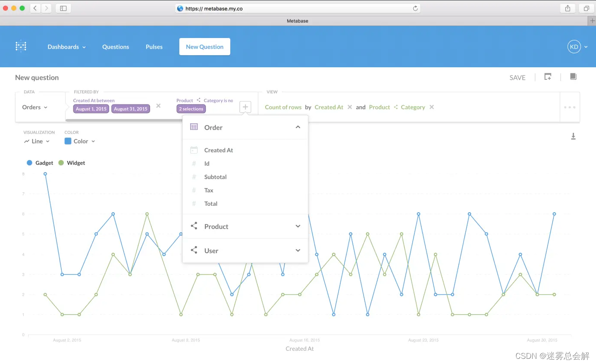The height and width of the screenshot is (364, 596).
Task: Expand the profile menu chevron beside KD
Action: [586, 47]
